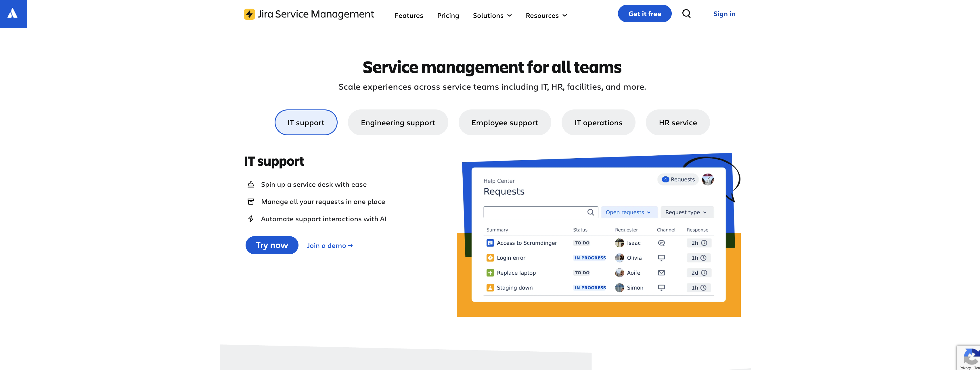The height and width of the screenshot is (370, 980).
Task: Follow the Join a demo link
Action: pyautogui.click(x=330, y=246)
